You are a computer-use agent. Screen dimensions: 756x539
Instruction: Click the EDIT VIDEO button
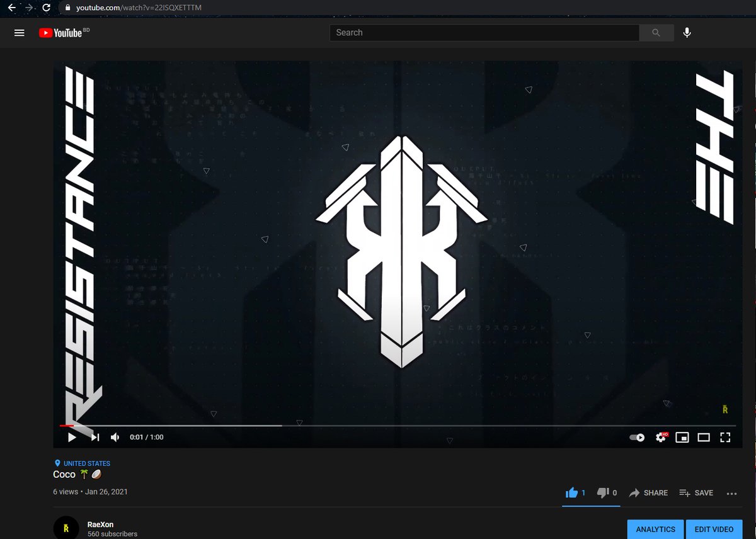714,530
